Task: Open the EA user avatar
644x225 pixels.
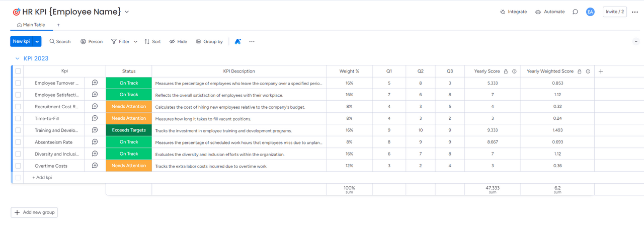Action: coord(590,12)
